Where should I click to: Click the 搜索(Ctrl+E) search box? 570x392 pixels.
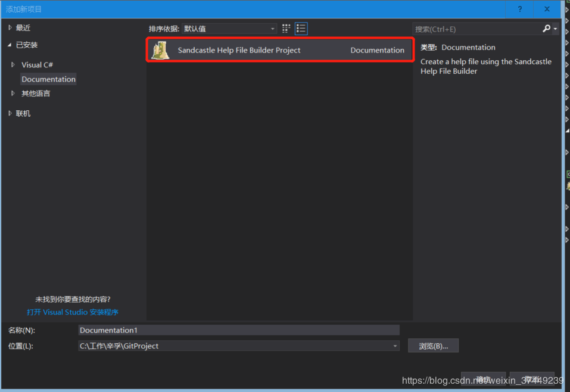477,29
